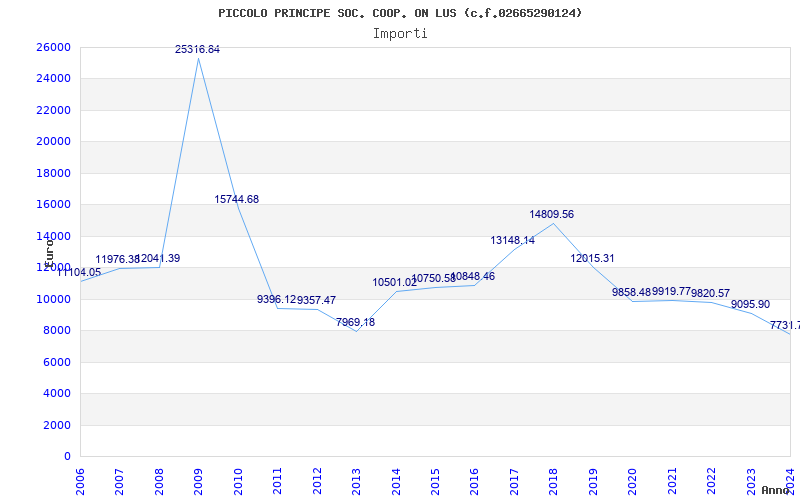The width and height of the screenshot is (800, 500).
Task: Click data label 12015.31
Action: click(x=592, y=259)
